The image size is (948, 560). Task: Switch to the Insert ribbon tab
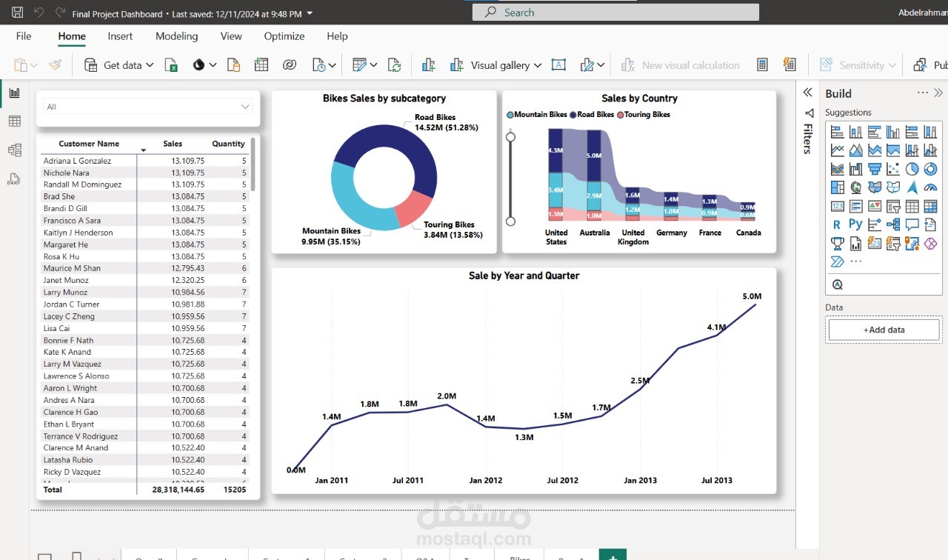[x=120, y=36]
